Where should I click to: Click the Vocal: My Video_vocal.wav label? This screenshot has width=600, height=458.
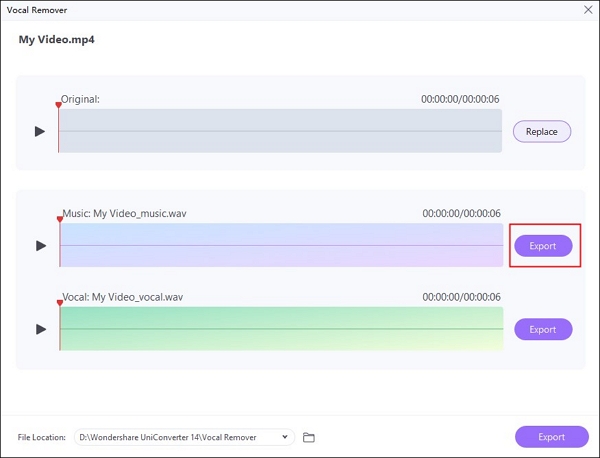[122, 297]
